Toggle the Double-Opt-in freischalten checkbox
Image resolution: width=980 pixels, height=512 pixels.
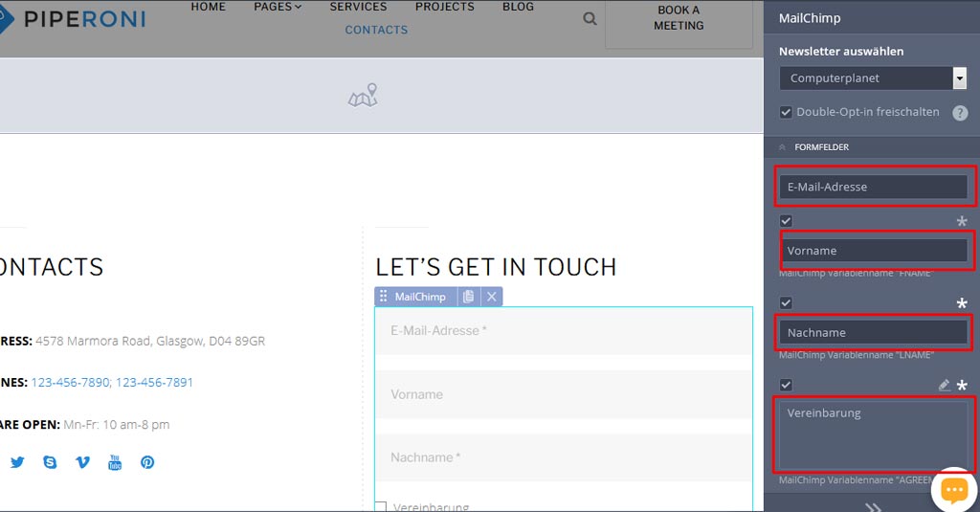(787, 112)
